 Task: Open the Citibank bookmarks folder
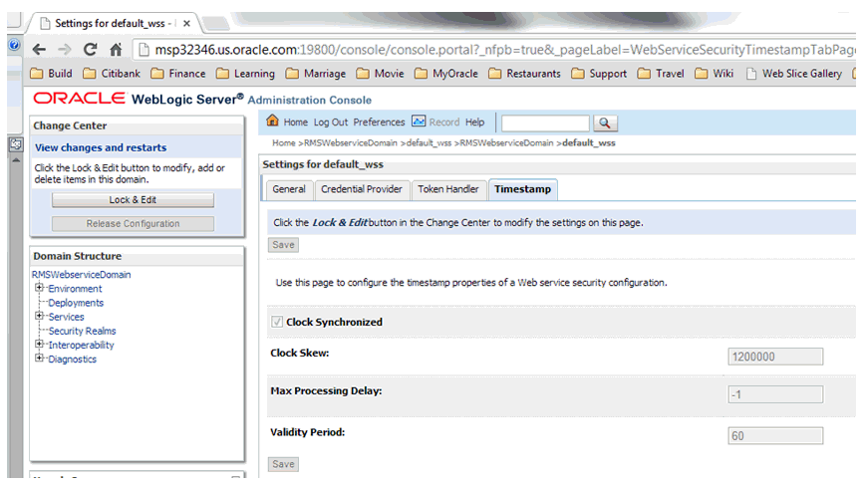(112, 74)
